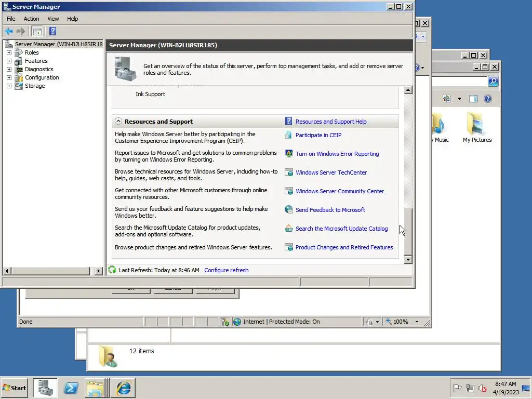Viewport: 532px width, 399px height.
Task: Click the Windows Server TechCenter icon
Action: coord(288,172)
